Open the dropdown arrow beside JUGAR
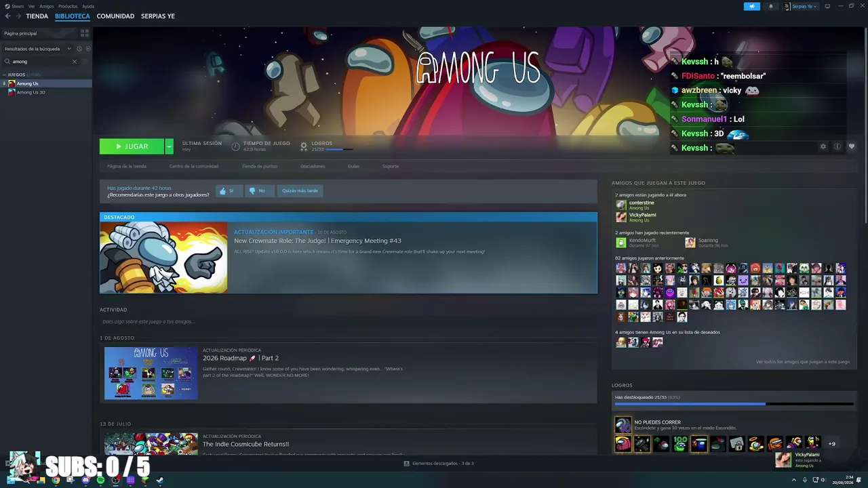 coord(169,146)
